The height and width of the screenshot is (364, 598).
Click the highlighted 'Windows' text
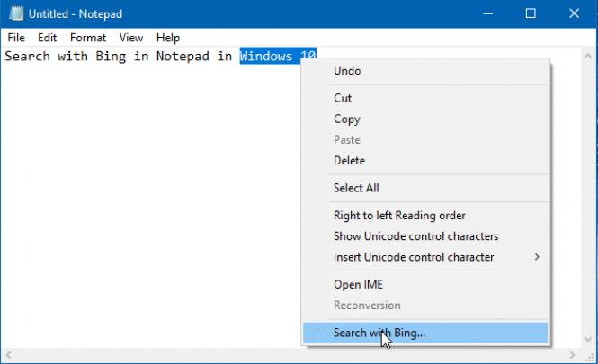(x=266, y=57)
